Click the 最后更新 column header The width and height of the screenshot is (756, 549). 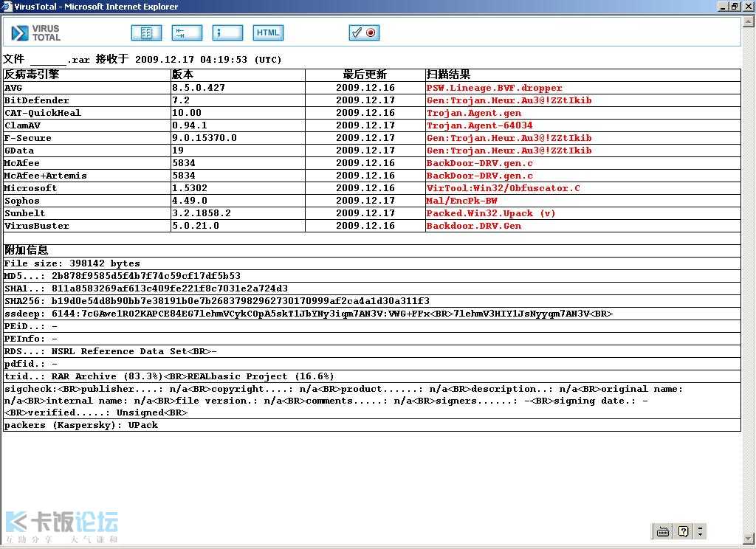click(x=365, y=75)
